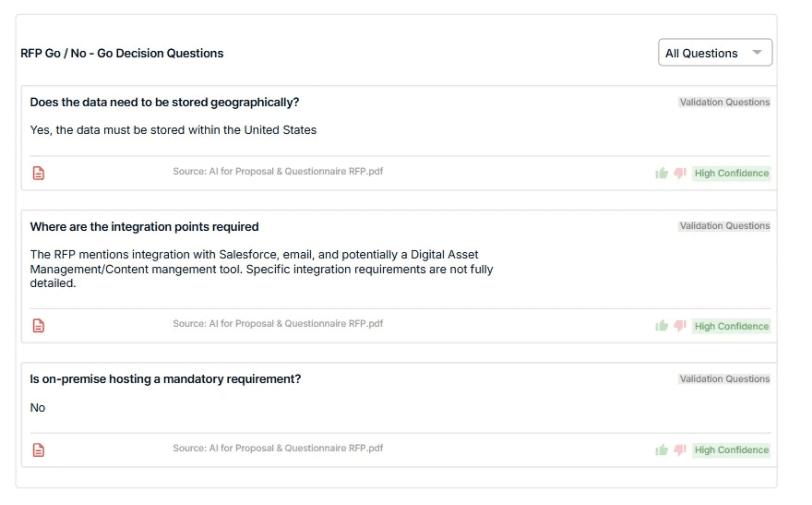Image resolution: width=812 pixels, height=505 pixels.
Task: Thumbs down the geographic data storage answer
Action: (x=680, y=173)
